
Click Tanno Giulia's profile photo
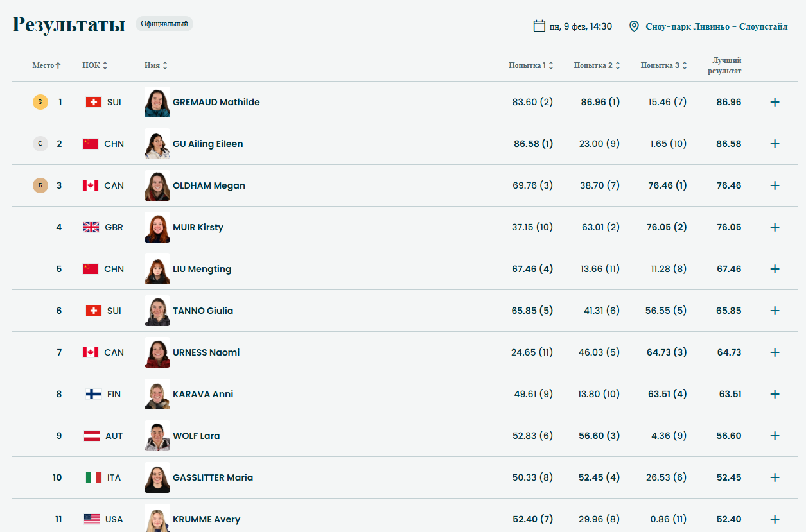[x=157, y=311]
